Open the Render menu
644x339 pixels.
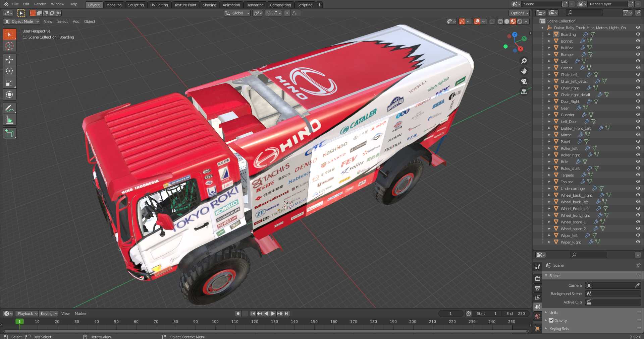(40, 4)
